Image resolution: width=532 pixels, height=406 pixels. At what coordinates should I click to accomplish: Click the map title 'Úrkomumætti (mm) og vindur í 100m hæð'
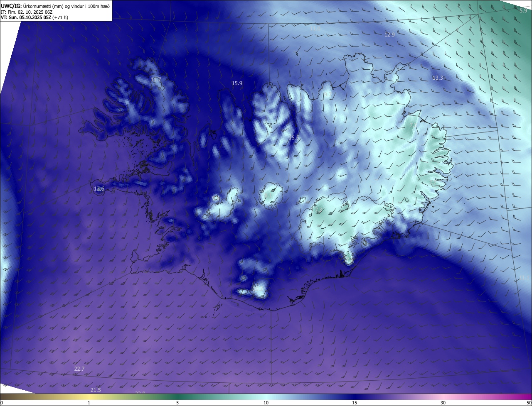66,6
